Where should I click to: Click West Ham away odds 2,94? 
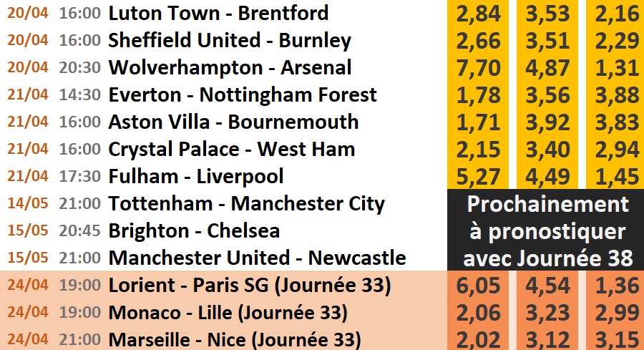[615, 149]
